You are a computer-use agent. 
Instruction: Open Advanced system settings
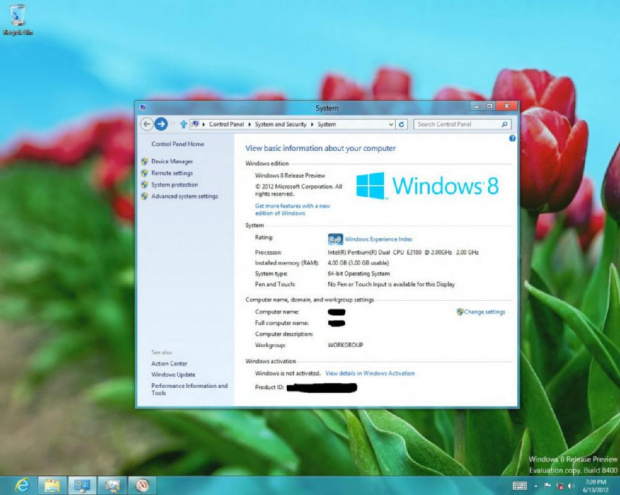point(184,196)
